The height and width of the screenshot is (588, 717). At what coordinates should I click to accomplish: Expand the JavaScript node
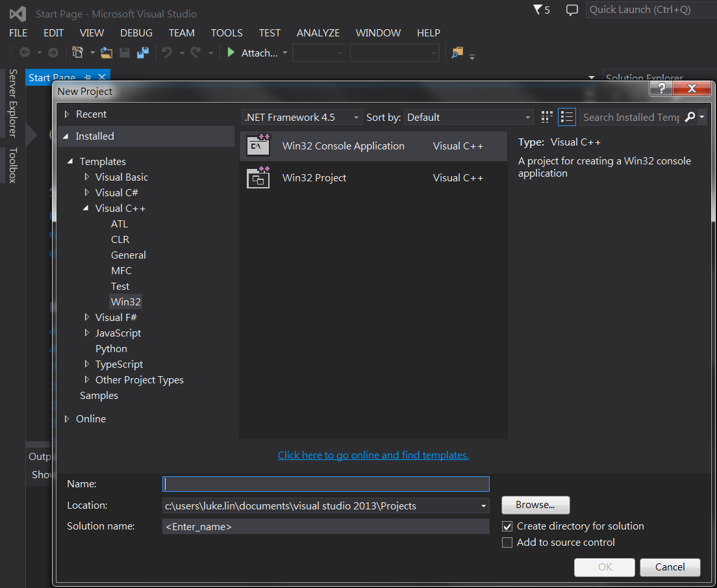(87, 333)
